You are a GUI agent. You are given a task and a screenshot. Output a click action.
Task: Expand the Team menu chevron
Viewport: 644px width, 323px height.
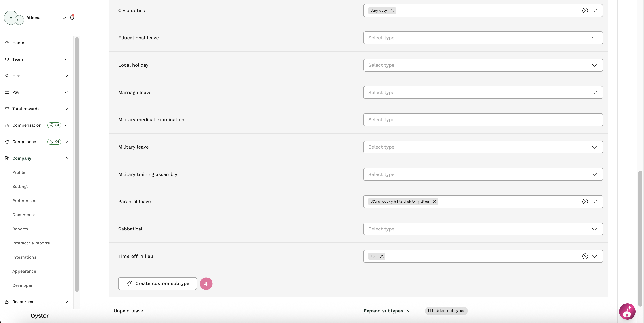pos(66,59)
